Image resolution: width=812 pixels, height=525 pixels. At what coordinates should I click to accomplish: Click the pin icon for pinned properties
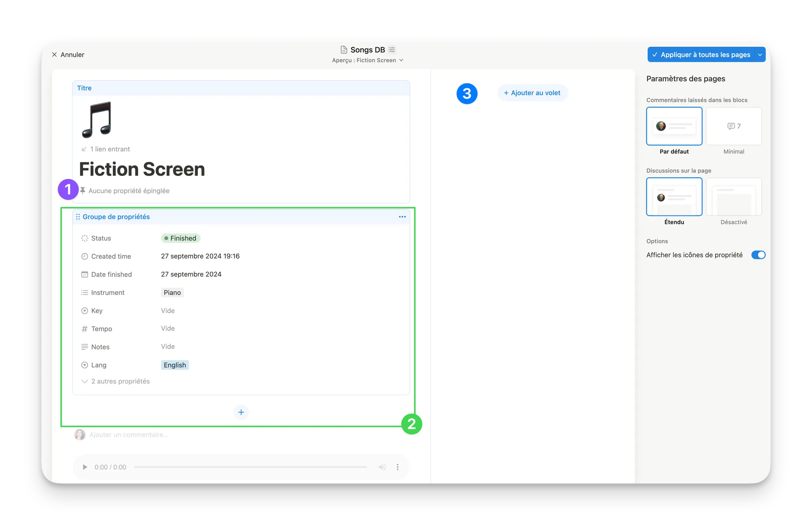pos(83,191)
